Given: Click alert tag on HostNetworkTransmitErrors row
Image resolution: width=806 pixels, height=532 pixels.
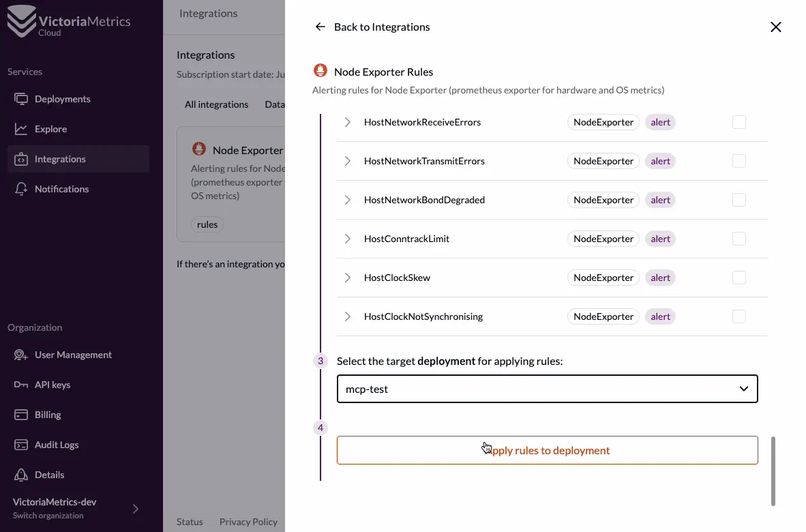Looking at the screenshot, I should [660, 161].
